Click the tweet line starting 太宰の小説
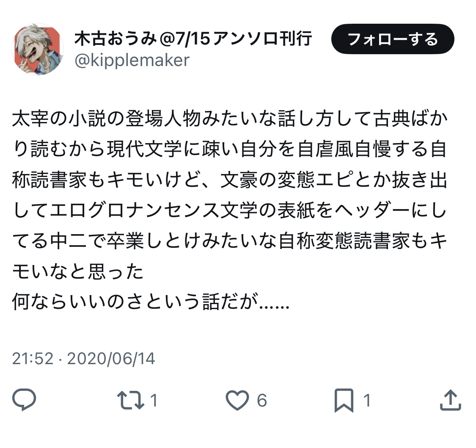This screenshot has height=448, width=476. (230, 119)
